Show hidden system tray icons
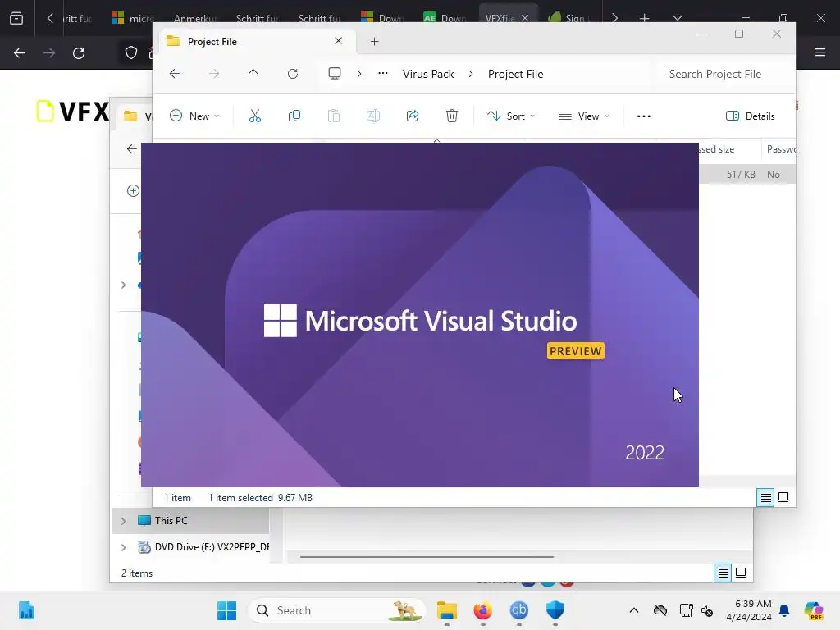 tap(634, 610)
